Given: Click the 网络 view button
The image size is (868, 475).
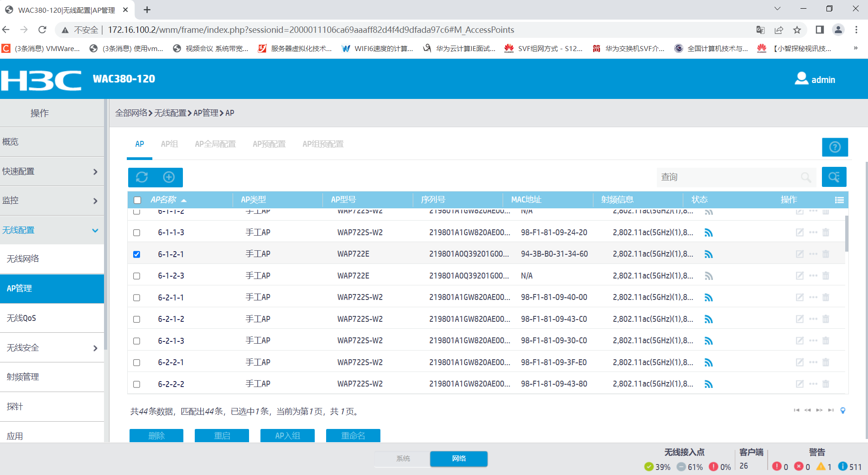Looking at the screenshot, I should point(458,459).
